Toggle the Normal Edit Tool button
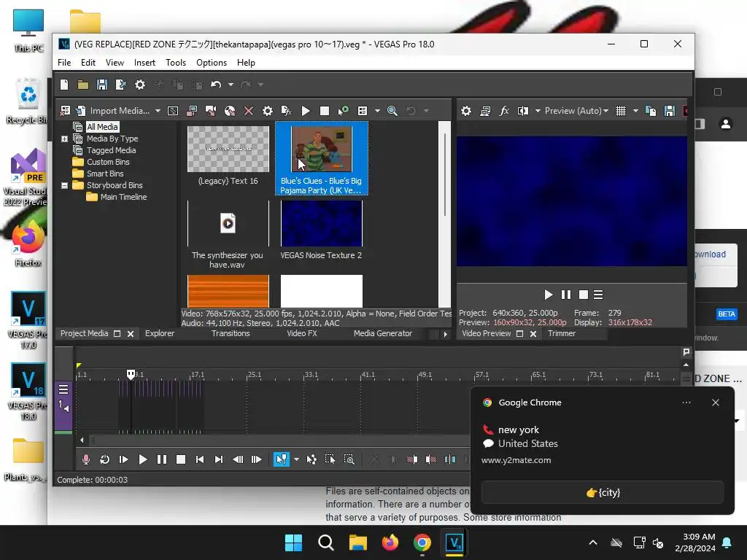Image resolution: width=747 pixels, height=560 pixels. [x=282, y=459]
